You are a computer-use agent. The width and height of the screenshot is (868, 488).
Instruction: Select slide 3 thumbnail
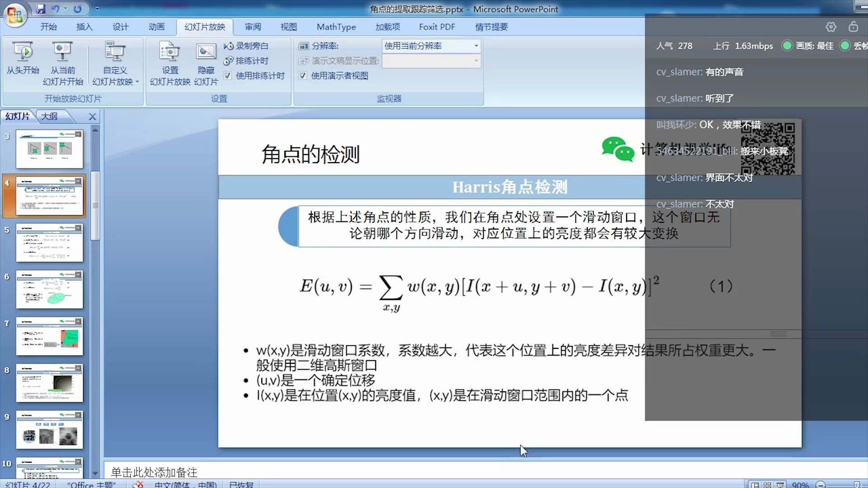click(50, 149)
